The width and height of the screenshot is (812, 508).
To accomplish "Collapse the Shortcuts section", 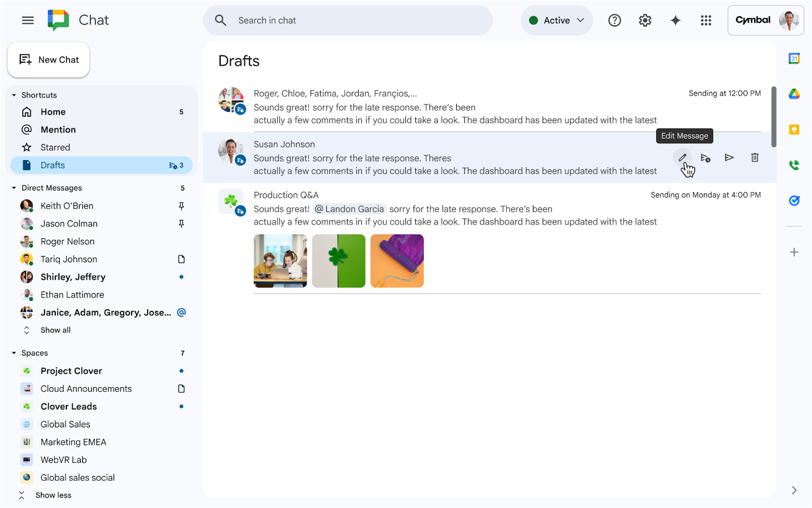I will tap(13, 94).
